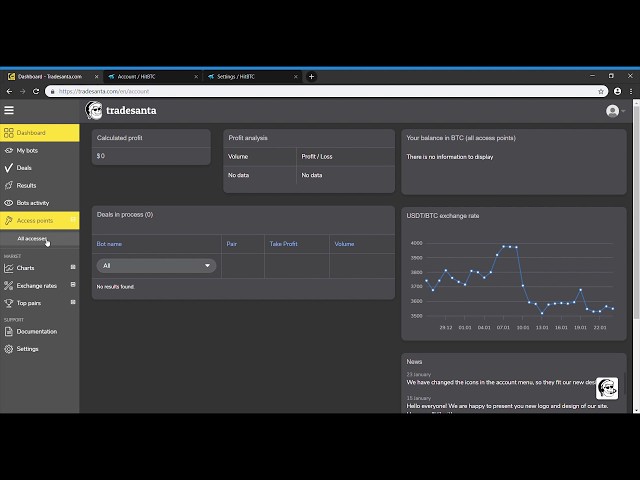Open Exchange rates page
This screenshot has height=480, width=640.
click(40, 285)
